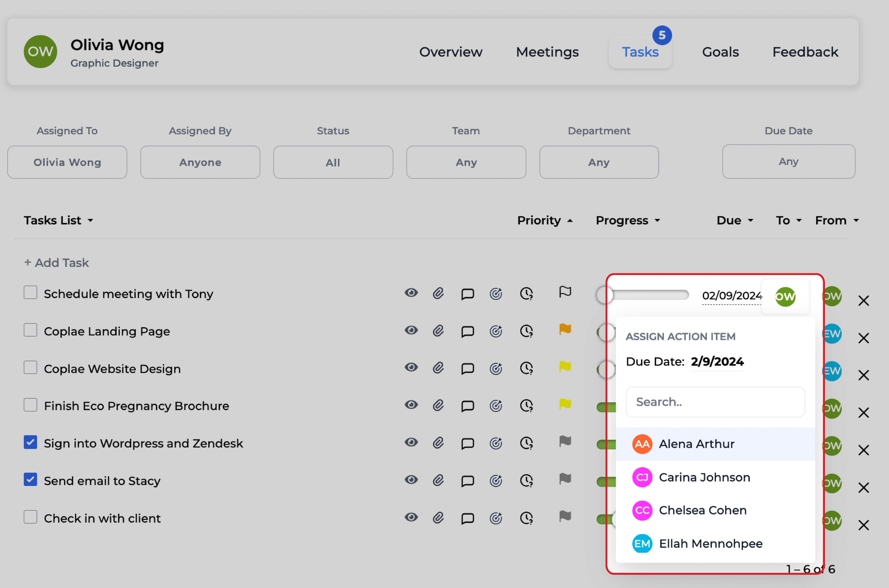This screenshot has width=889, height=588.
Task: Set priority flag for Schedule meeting with Tony
Action: 565,292
